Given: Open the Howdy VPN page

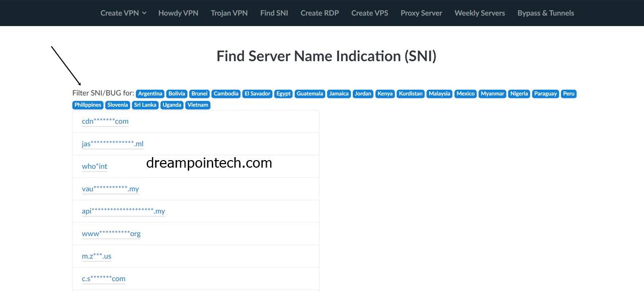Looking at the screenshot, I should [x=178, y=13].
